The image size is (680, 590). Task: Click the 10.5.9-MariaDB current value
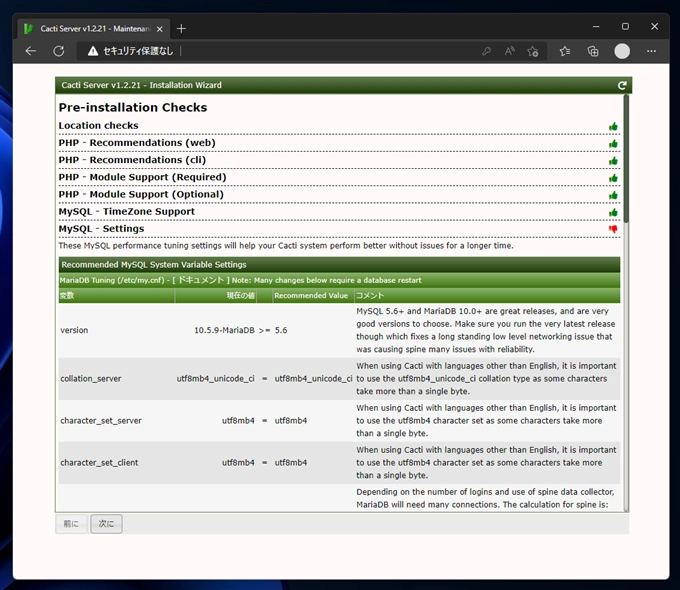pos(224,330)
